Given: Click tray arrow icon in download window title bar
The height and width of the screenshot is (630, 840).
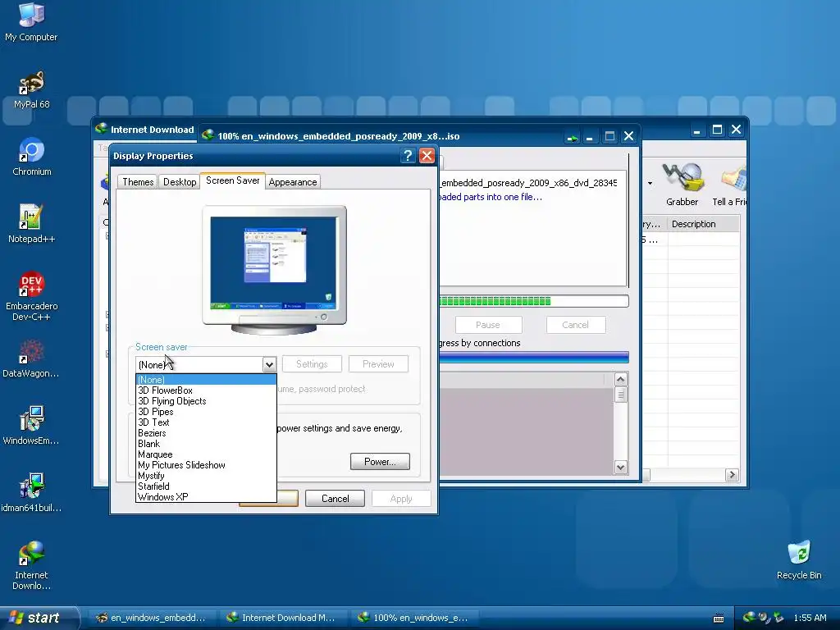Looking at the screenshot, I should (572, 137).
